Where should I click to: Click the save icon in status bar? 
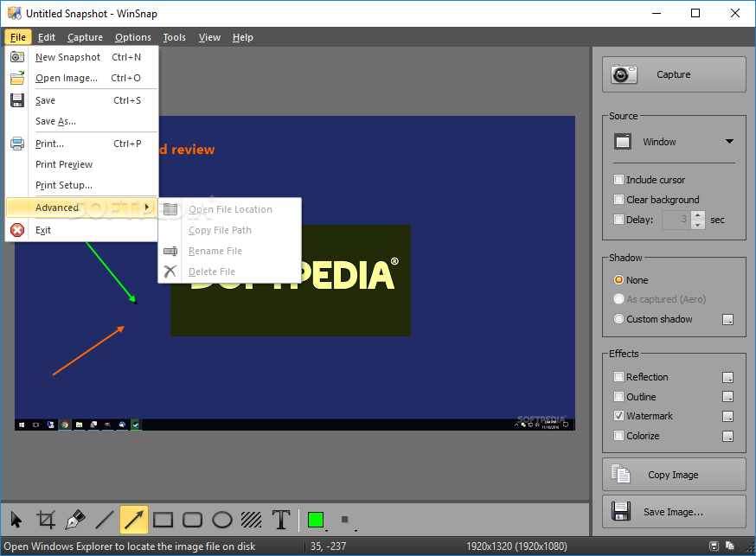tap(714, 546)
